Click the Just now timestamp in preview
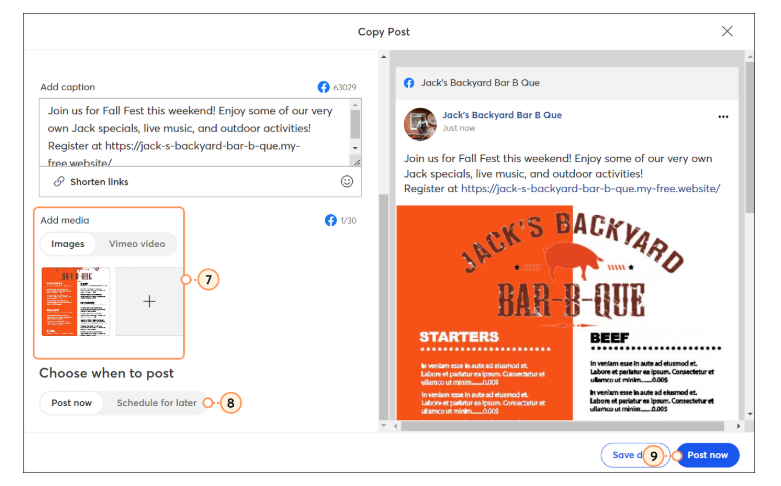This screenshot has height=486, width=781. [459, 128]
